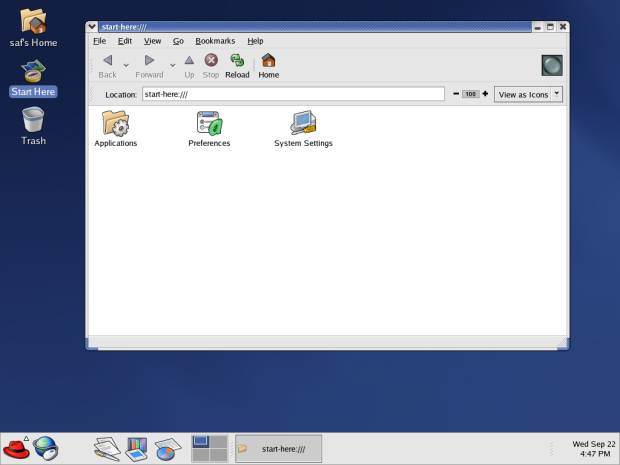
Task: Open the Red Hat main menu
Action: coord(16,449)
